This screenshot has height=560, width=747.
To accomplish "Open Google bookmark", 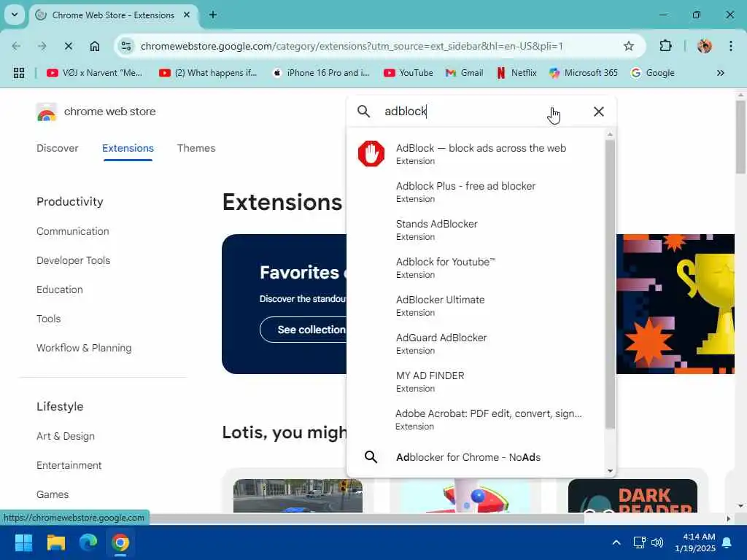I will (x=652, y=73).
